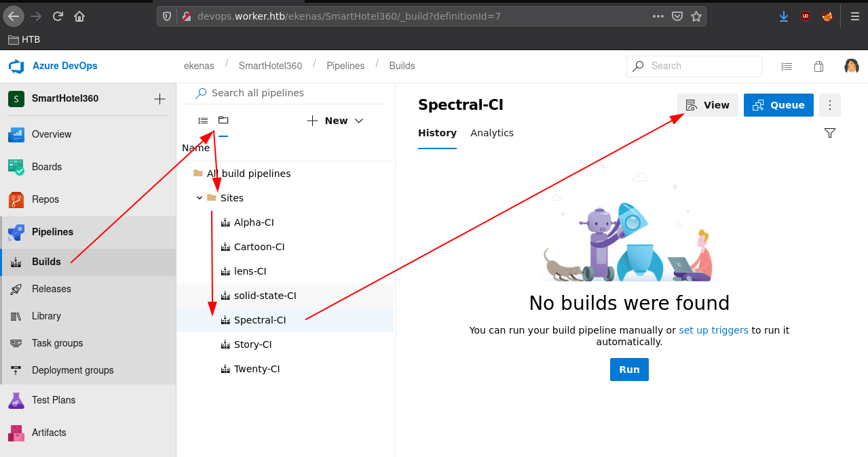The width and height of the screenshot is (868, 457).
Task: Open Artifacts in the sidebar
Action: click(88, 433)
